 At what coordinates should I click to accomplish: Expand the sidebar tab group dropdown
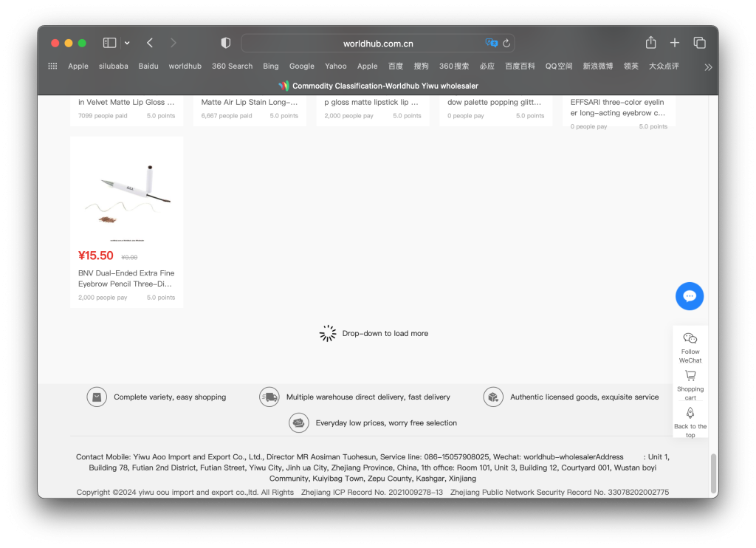coord(127,43)
